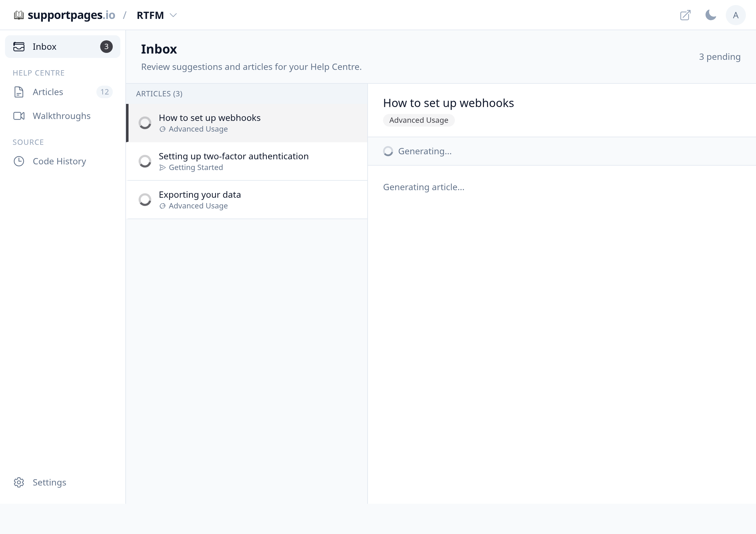
Task: Click the category icon under webhooks list row
Action: (x=162, y=129)
